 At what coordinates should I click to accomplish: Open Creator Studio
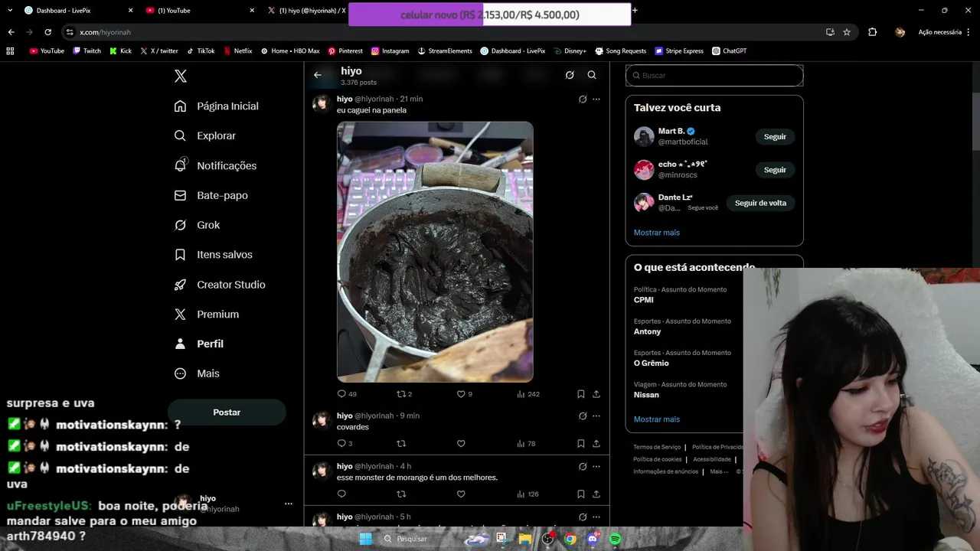point(220,285)
